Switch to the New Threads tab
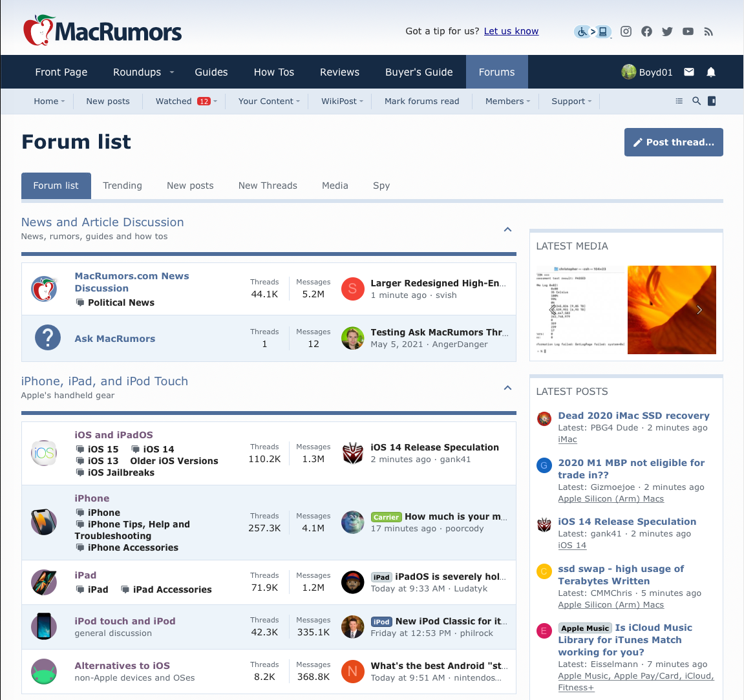The height and width of the screenshot is (700, 744). [x=268, y=186]
